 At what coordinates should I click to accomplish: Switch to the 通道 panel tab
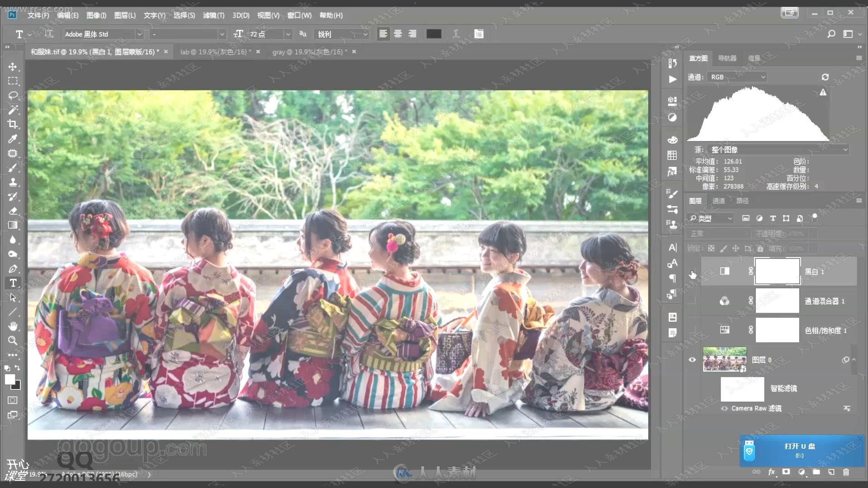718,201
